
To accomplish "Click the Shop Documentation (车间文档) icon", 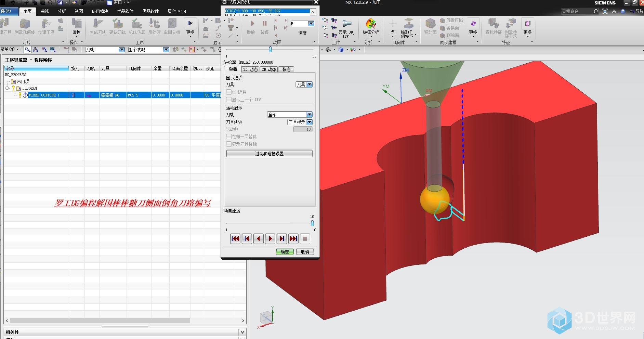I will [x=172, y=24].
